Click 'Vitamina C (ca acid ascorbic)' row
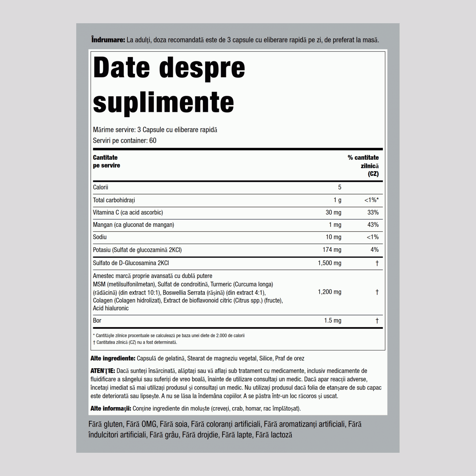476x476 pixels. [128, 212]
